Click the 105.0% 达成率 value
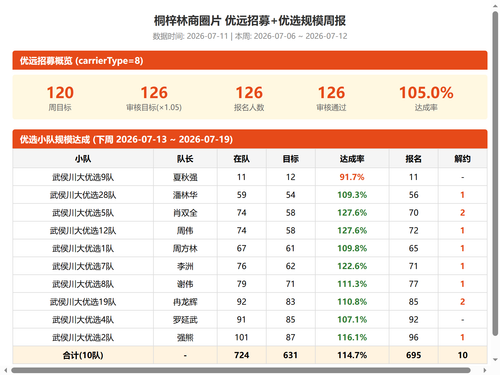The image size is (500, 375). [x=426, y=93]
